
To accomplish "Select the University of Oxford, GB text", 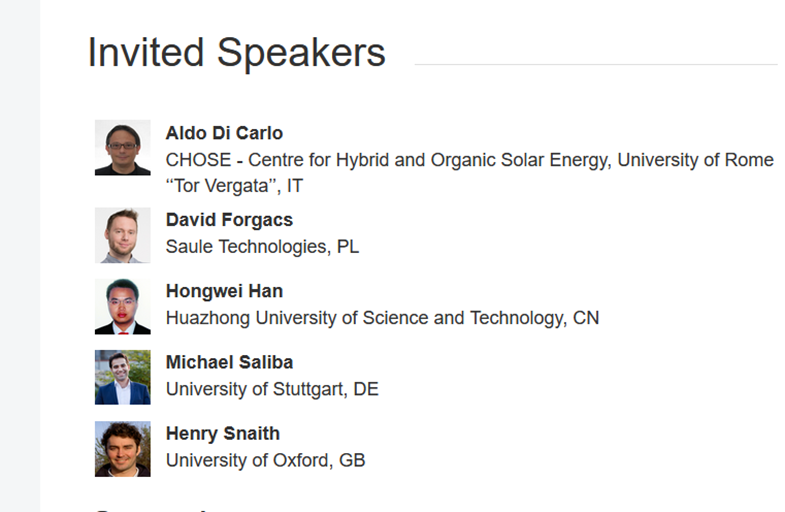I will pyautogui.click(x=266, y=460).
